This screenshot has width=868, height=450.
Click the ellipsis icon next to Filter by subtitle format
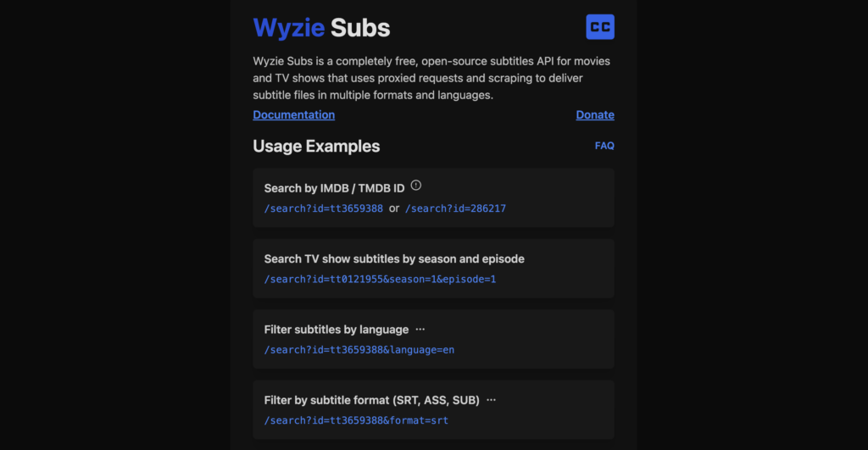pos(491,399)
